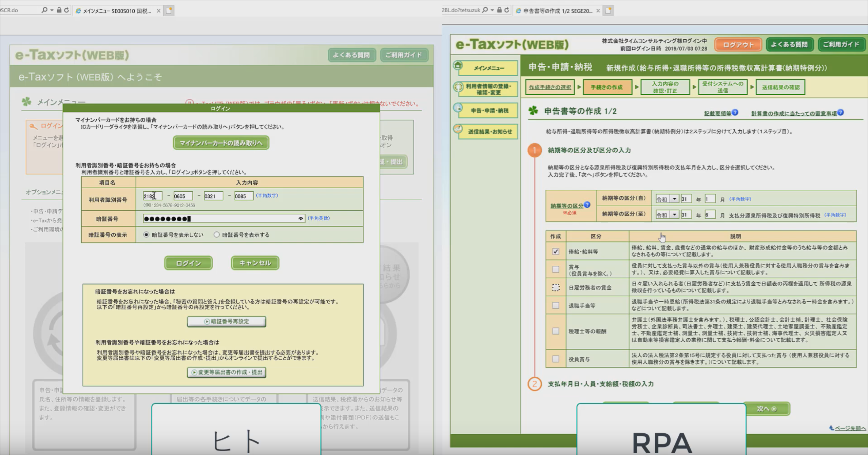This screenshot has height=455, width=868.
Task: Open help icon next to 計算書の作成に当たっての留意事項
Action: pos(840,112)
